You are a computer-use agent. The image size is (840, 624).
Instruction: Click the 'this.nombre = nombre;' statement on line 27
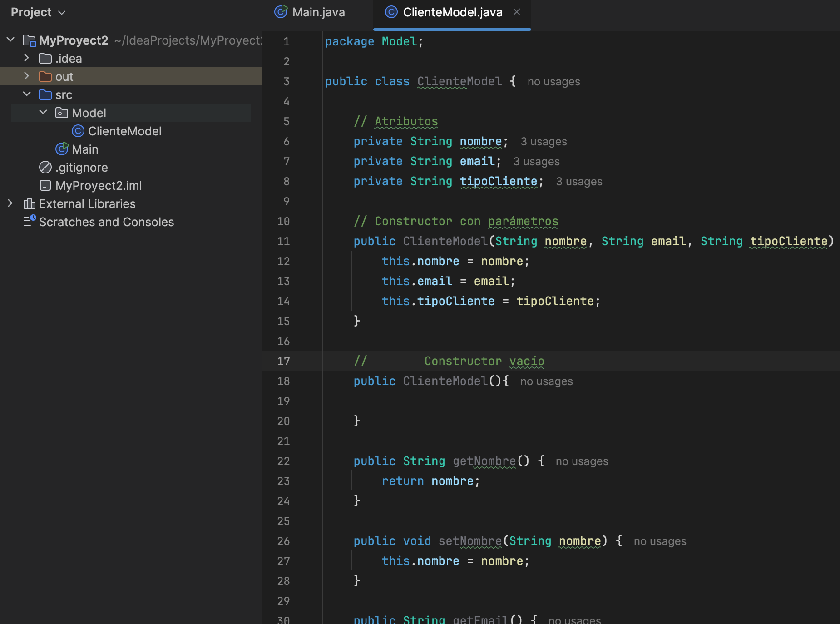click(x=456, y=561)
